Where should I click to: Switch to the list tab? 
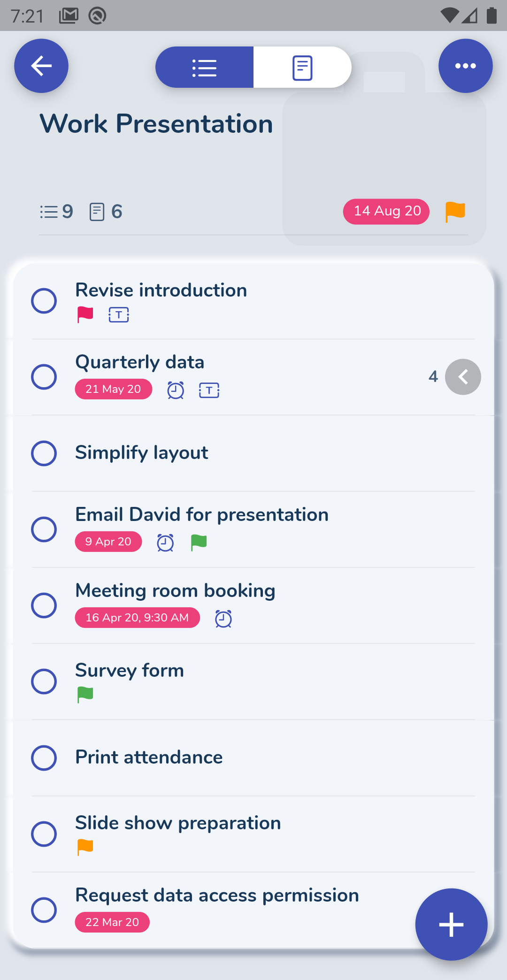(x=204, y=67)
